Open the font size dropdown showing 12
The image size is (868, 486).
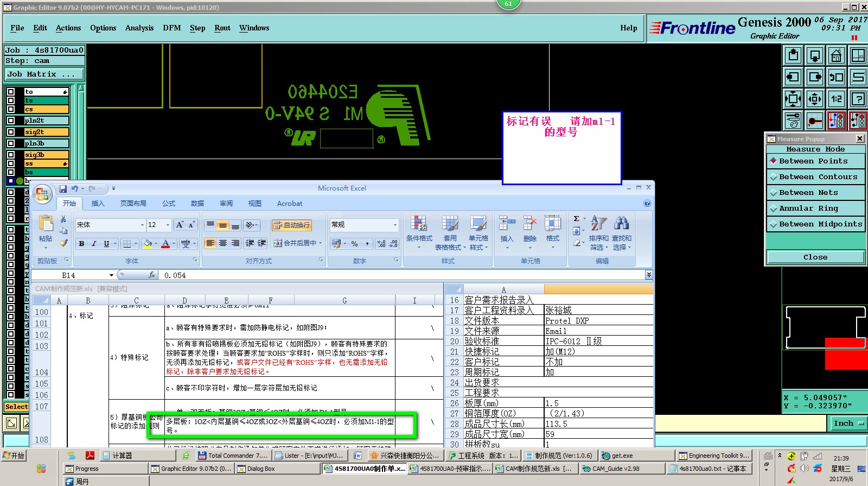point(168,225)
